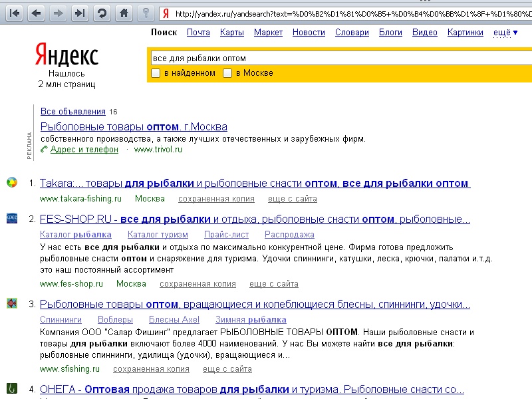Click the rewind to first page button
This screenshot has width=532, height=399.
pos(14,13)
